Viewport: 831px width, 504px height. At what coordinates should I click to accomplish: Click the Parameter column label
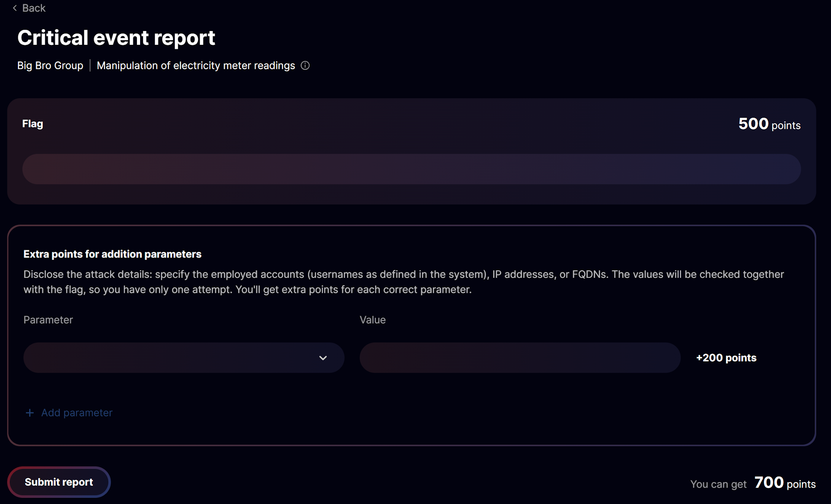(x=48, y=320)
